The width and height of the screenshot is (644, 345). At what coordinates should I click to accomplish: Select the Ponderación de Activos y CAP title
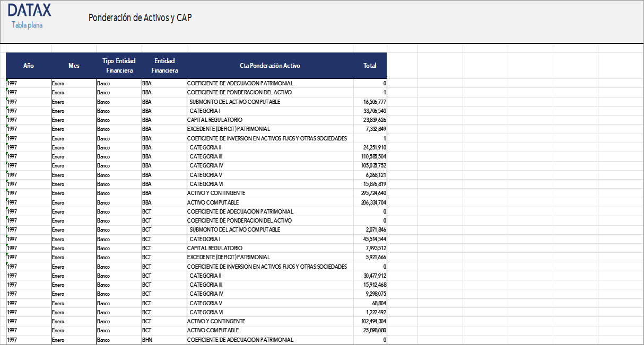pyautogui.click(x=140, y=17)
